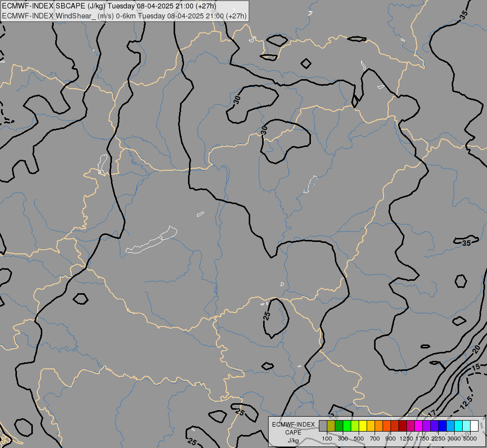Click the pure blue legend swatch
487x448 pixels.
click(x=443, y=426)
